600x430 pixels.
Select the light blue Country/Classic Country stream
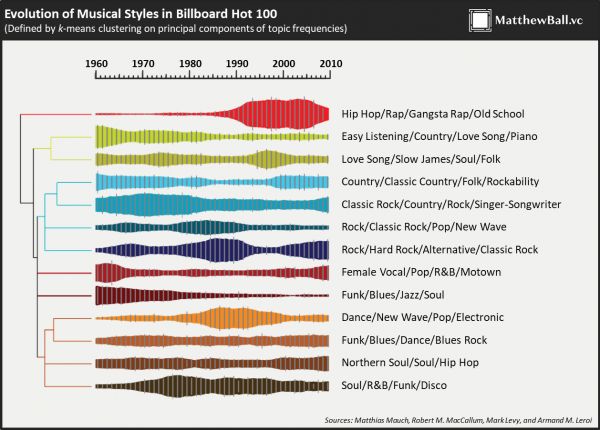[210, 182]
